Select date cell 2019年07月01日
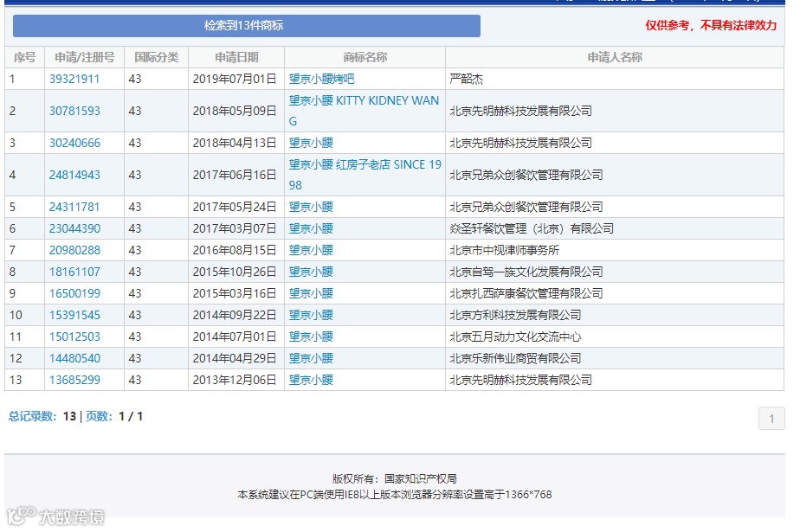Viewport: 800px width, 532px height. pos(235,79)
